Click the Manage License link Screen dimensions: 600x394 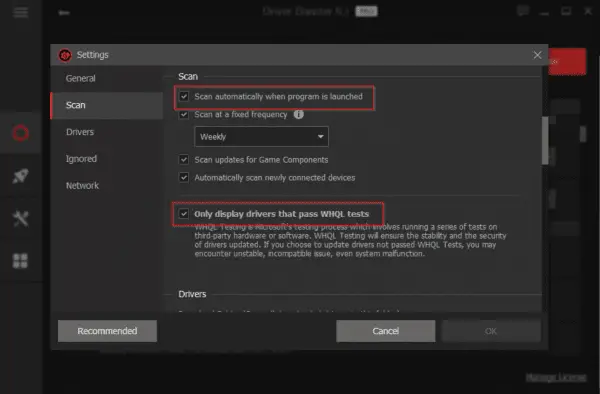click(x=556, y=378)
